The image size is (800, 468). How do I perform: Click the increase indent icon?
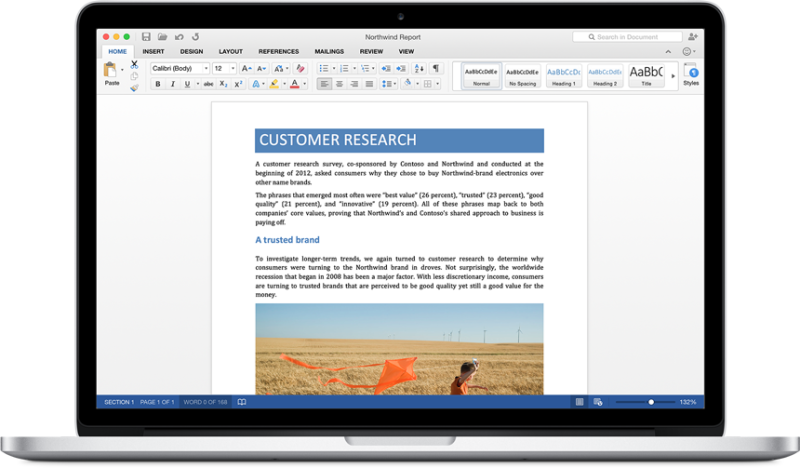tap(401, 68)
